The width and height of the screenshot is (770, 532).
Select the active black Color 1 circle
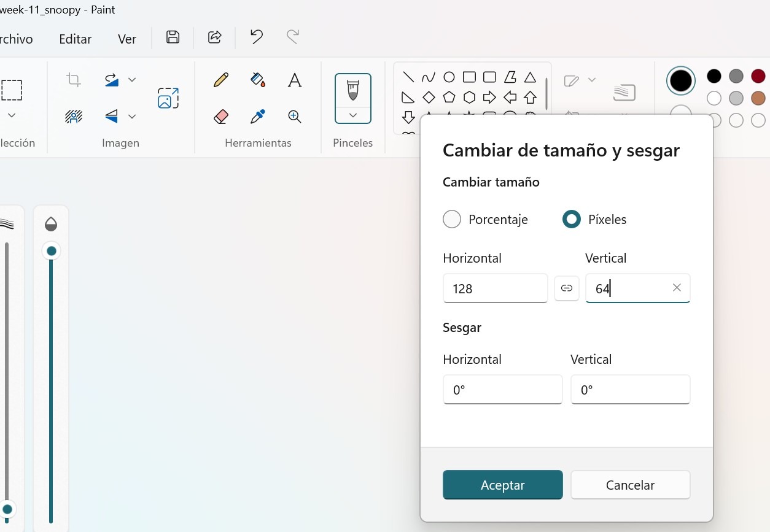pyautogui.click(x=681, y=80)
